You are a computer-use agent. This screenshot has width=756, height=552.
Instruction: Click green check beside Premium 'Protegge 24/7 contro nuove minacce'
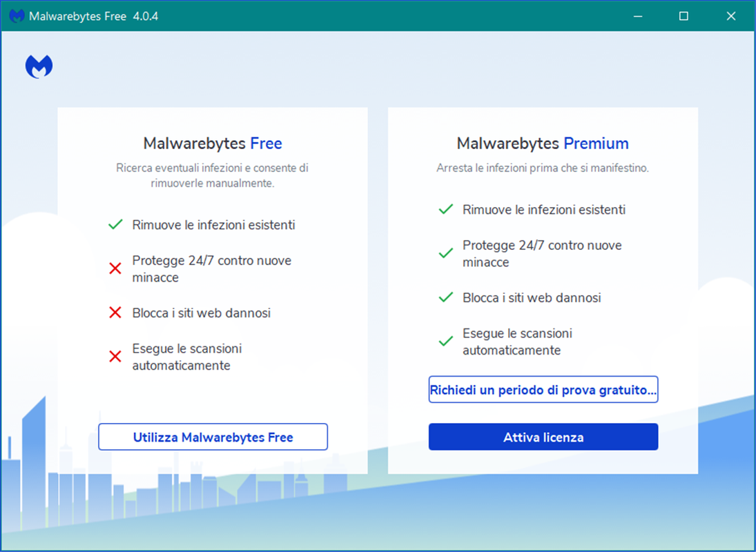click(445, 253)
